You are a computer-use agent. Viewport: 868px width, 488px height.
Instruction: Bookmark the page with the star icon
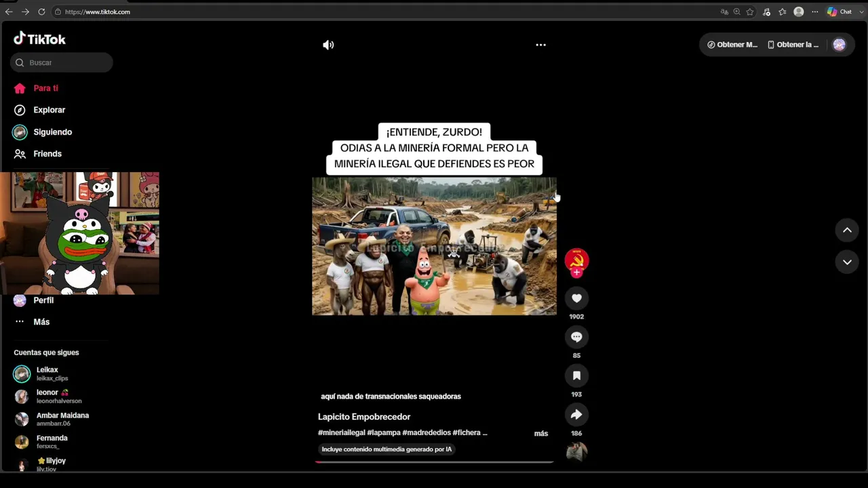[750, 12]
